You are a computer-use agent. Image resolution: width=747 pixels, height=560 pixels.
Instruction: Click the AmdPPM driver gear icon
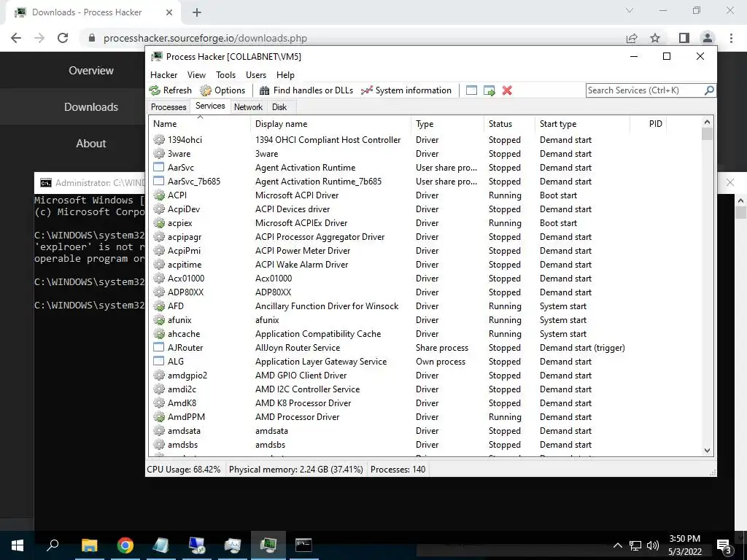(158, 416)
